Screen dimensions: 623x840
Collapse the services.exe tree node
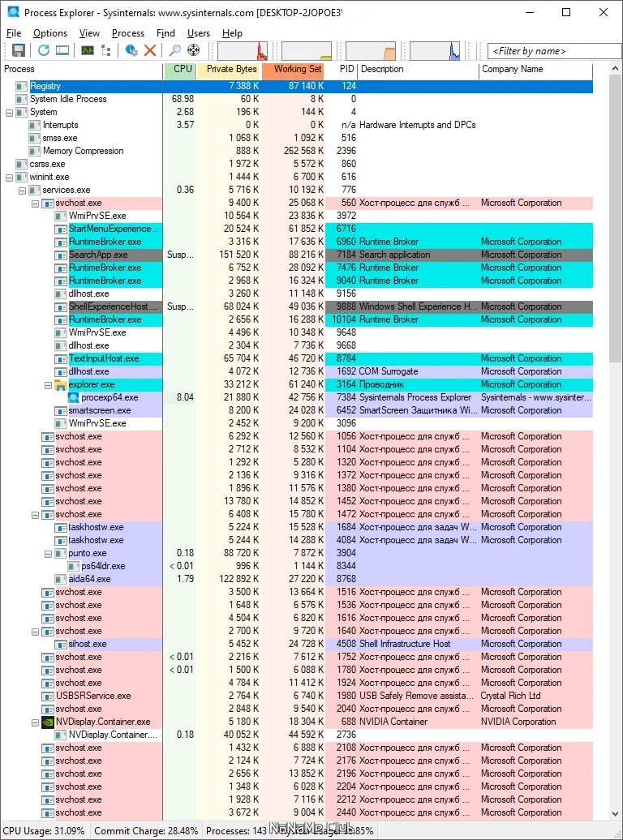[22, 191]
